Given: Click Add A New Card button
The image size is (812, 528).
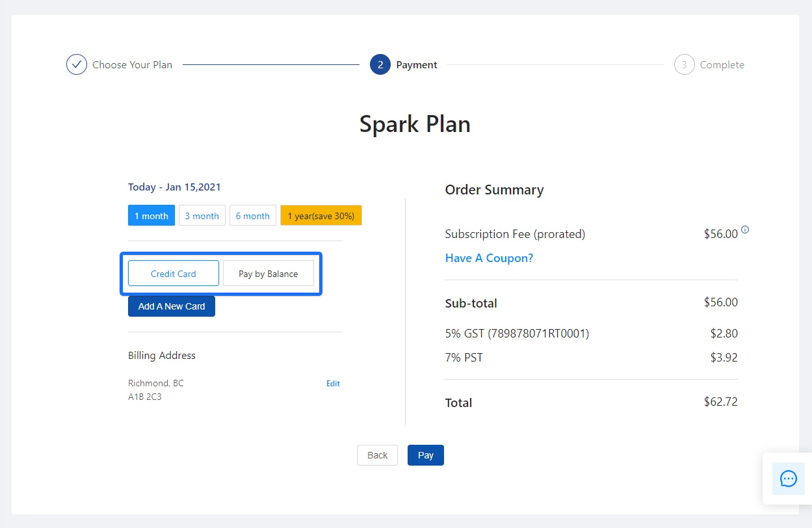Looking at the screenshot, I should [172, 306].
